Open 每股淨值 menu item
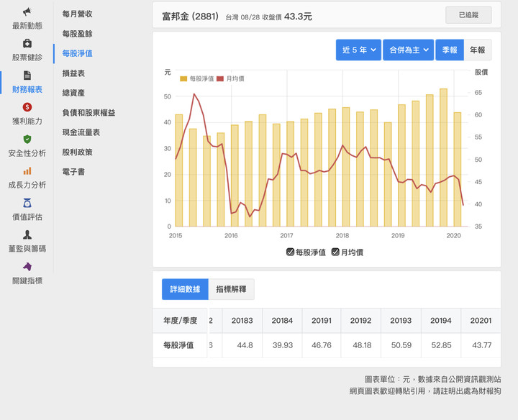This screenshot has width=518, height=420. click(x=77, y=53)
